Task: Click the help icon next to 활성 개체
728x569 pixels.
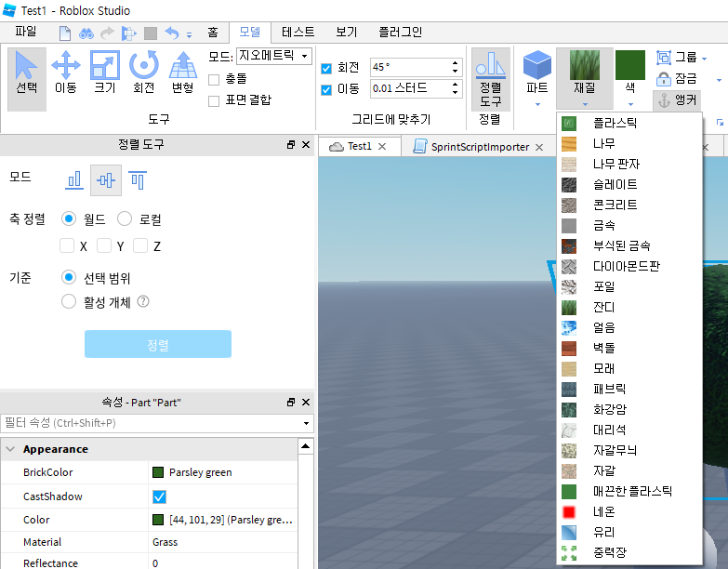Action: pyautogui.click(x=143, y=301)
